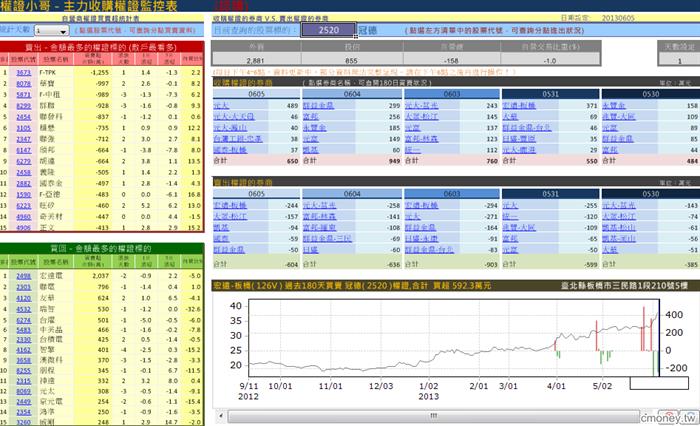This screenshot has height=426, width=700.
Task: Click the horizontal scrollbar thumb at bottom
Action: pyautogui.click(x=433, y=416)
